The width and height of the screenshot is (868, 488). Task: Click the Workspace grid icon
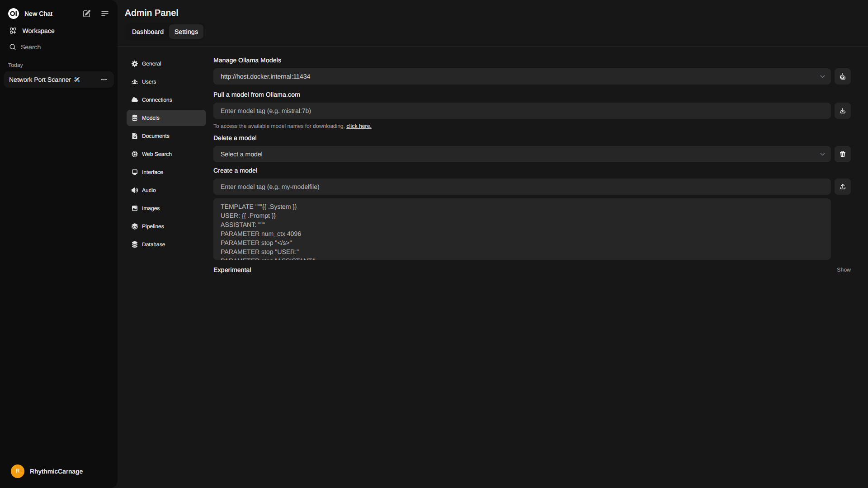pos(13,31)
